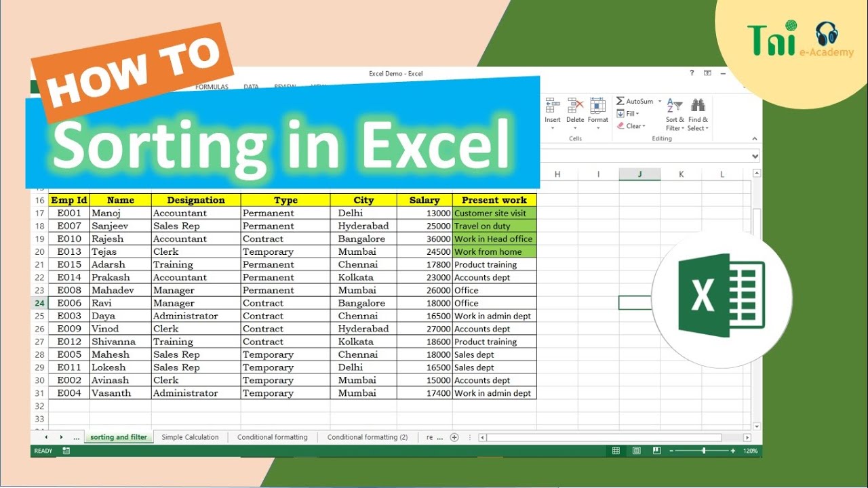Click the Salary header cell
Viewport: 868px width, 488px height.
click(425, 200)
